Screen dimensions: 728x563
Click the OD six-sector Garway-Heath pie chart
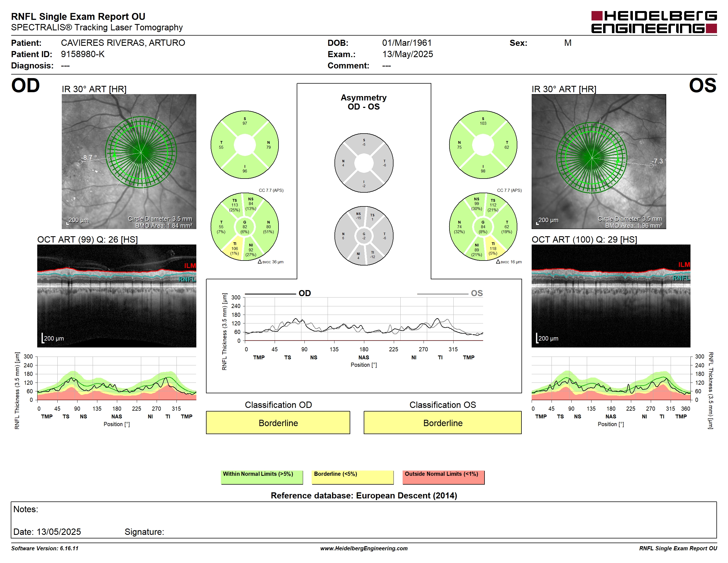tap(245, 227)
